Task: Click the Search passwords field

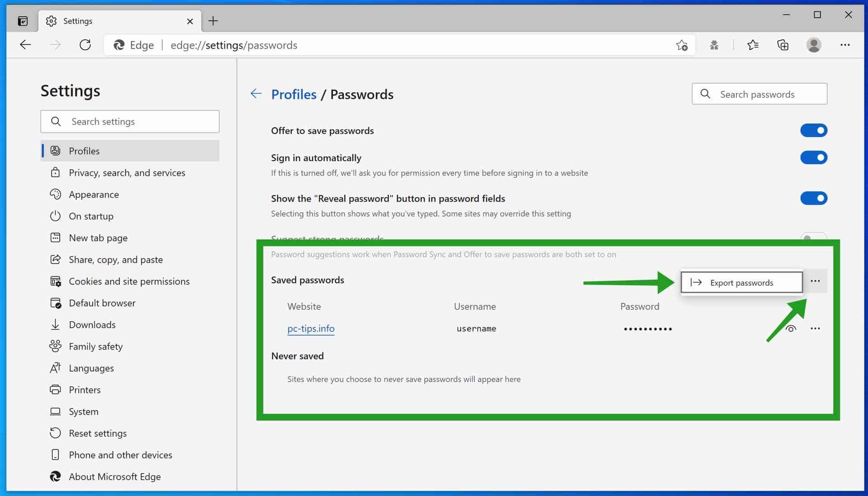Action: pyautogui.click(x=759, y=94)
